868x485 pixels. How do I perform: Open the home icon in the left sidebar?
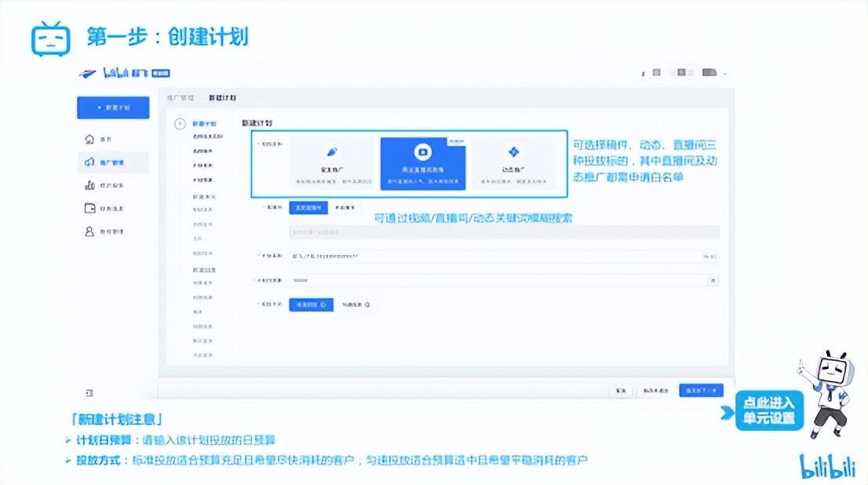coord(88,140)
